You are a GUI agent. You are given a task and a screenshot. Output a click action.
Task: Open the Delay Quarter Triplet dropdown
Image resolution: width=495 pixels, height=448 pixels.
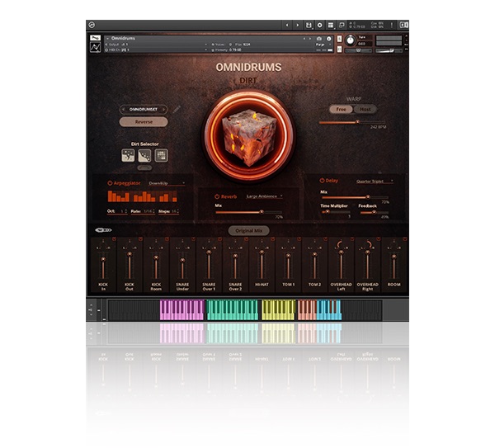(373, 181)
